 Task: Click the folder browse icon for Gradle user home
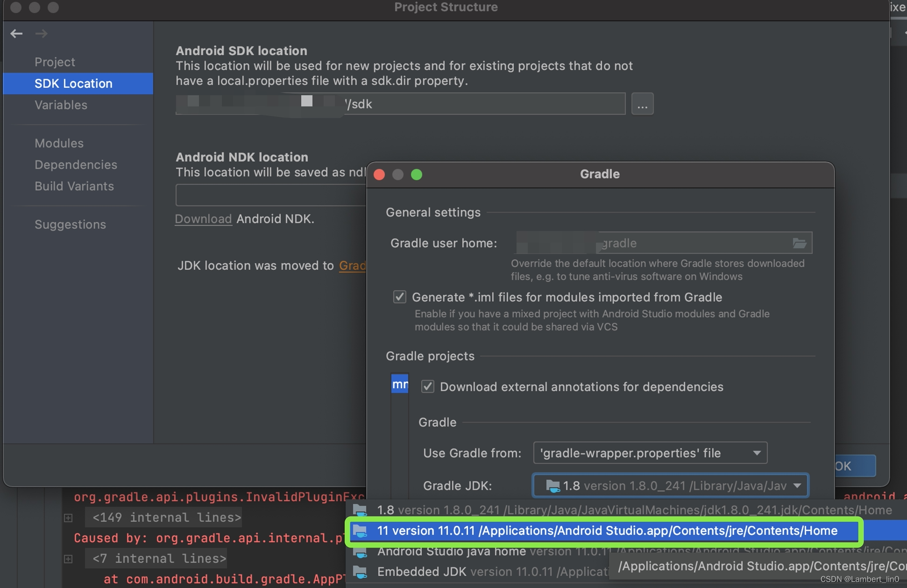(799, 243)
